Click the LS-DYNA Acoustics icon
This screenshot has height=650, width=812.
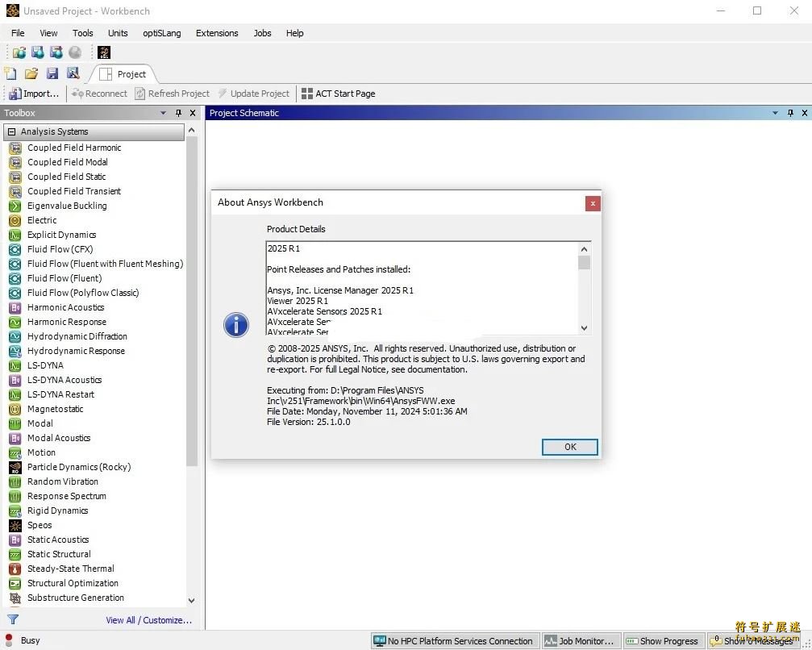(15, 380)
